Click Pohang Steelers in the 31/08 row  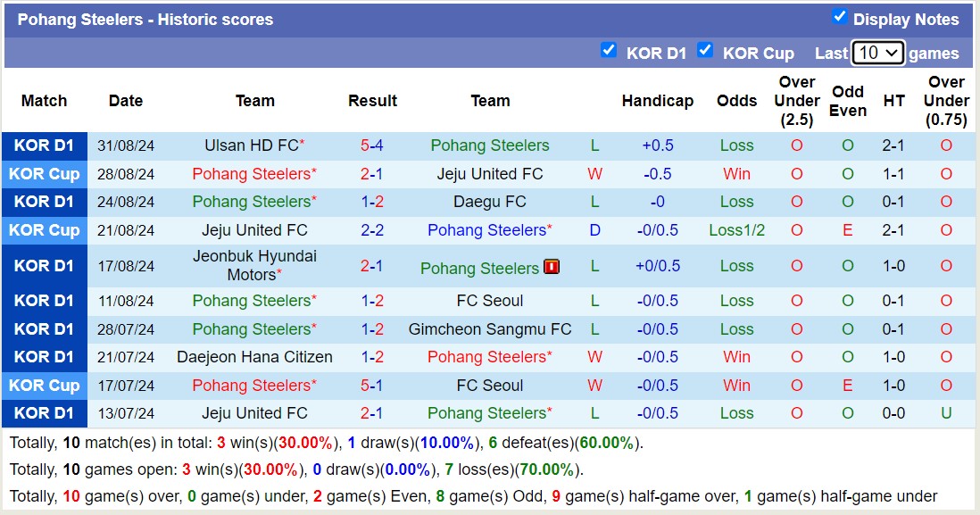click(489, 145)
